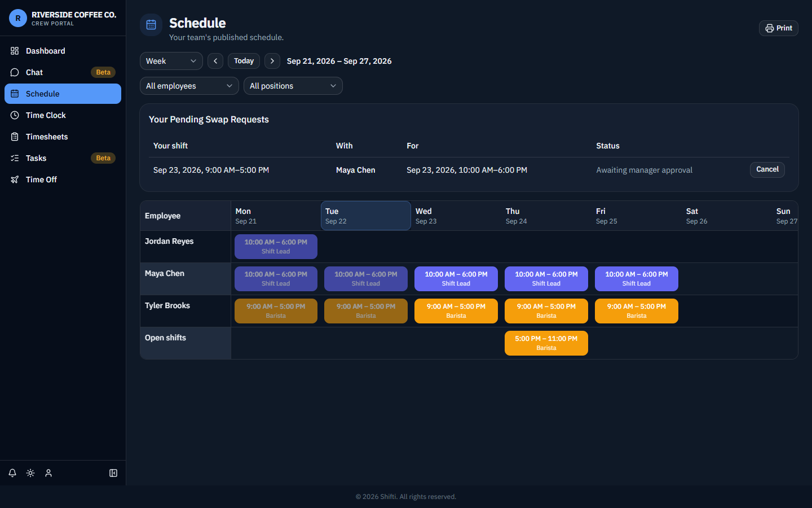
Task: Select the Mon Sep 21 column header
Action: 276,216
